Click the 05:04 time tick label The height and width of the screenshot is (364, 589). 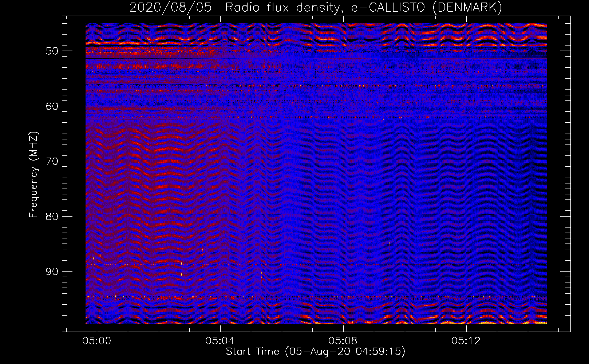[220, 341]
